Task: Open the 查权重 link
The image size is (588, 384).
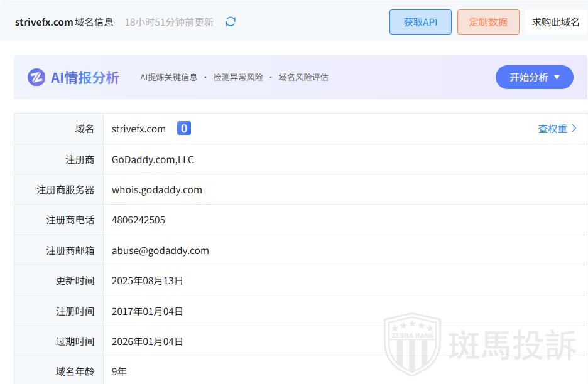Action: [x=557, y=129]
